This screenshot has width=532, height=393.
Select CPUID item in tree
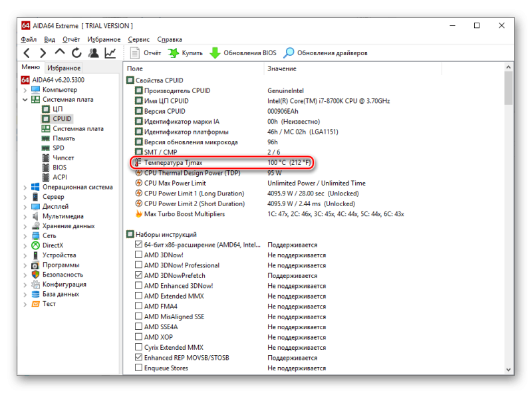click(57, 119)
